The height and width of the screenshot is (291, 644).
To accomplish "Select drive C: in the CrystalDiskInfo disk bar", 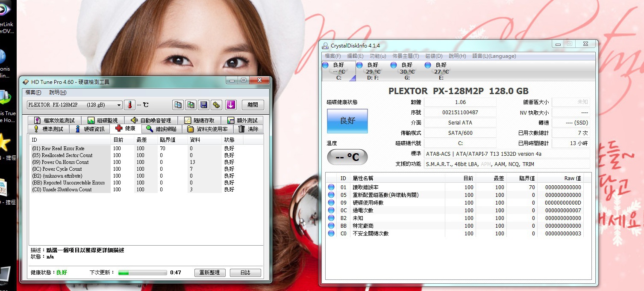I will point(338,71).
